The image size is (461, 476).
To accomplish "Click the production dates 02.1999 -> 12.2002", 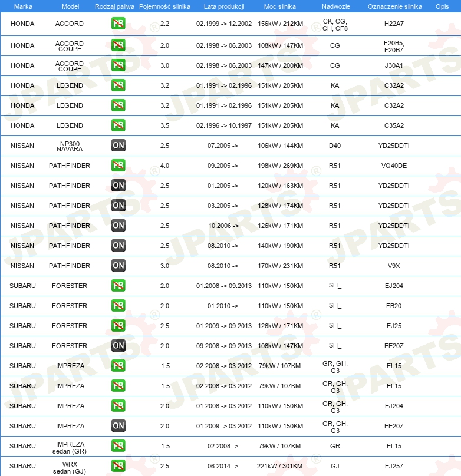I will click(224, 24).
